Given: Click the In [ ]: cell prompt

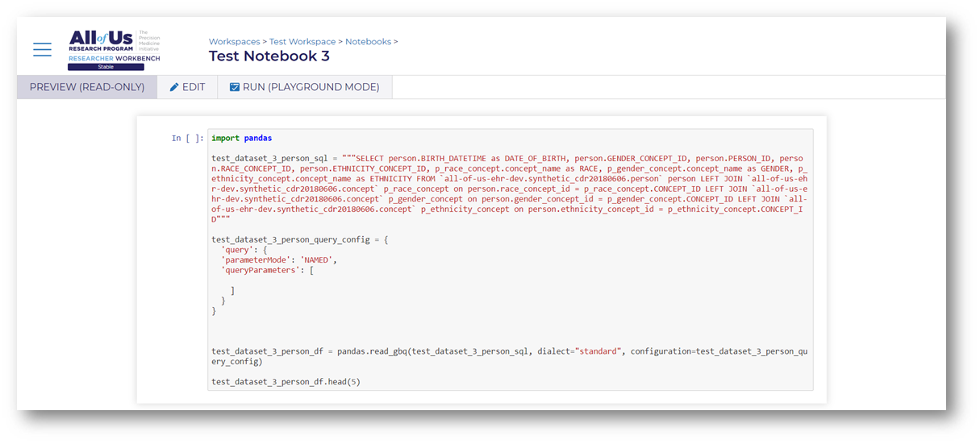Looking at the screenshot, I should (x=188, y=138).
